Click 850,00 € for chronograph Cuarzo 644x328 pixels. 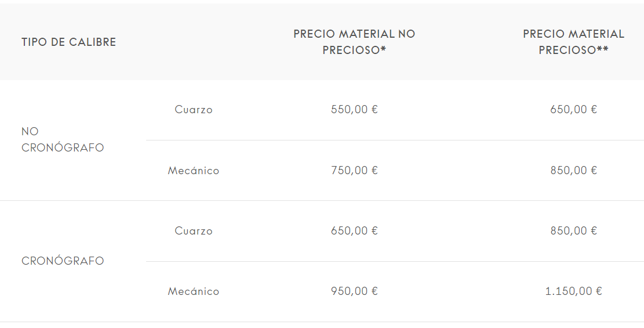coord(573,231)
